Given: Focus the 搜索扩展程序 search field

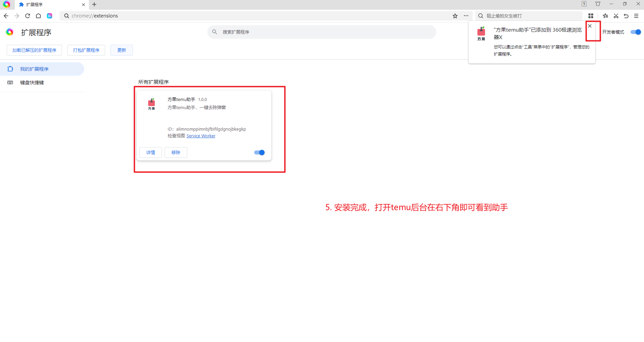Looking at the screenshot, I should 322,32.
